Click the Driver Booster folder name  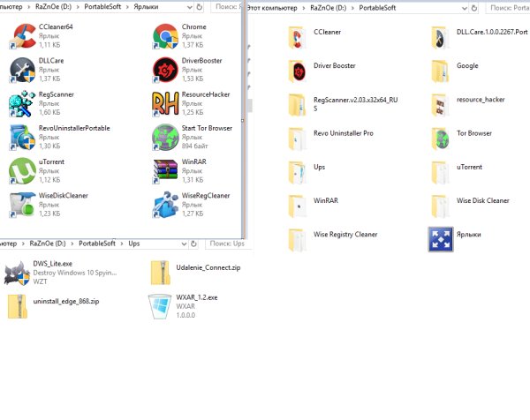point(335,66)
